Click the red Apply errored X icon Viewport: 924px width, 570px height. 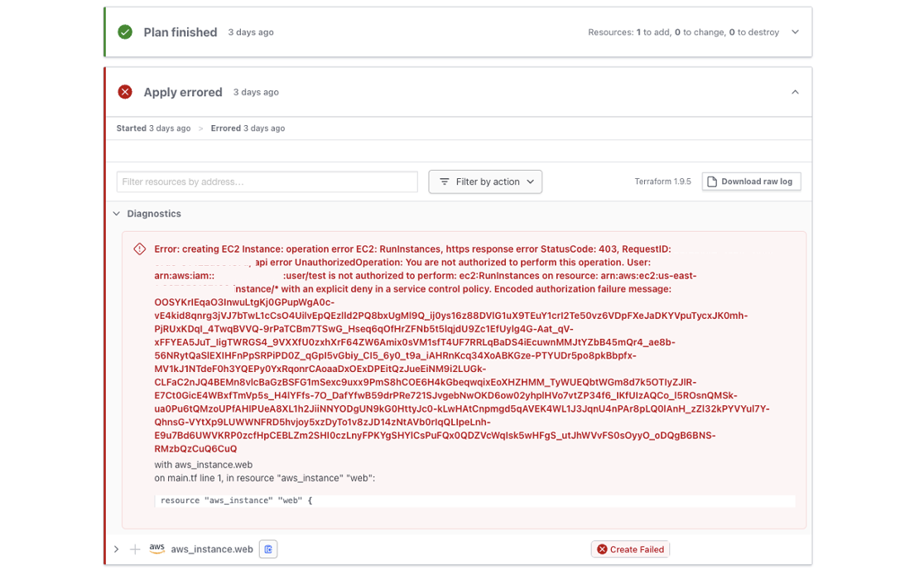pyautogui.click(x=125, y=92)
